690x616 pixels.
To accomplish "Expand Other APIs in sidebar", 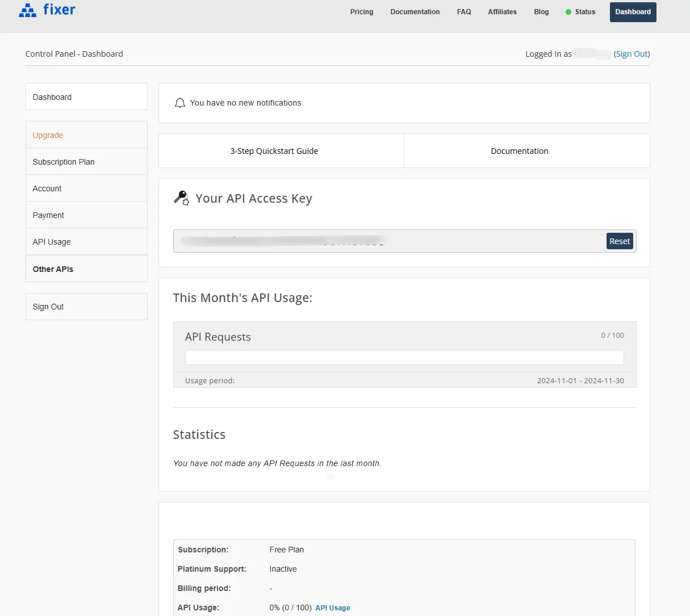I will pyautogui.click(x=53, y=269).
